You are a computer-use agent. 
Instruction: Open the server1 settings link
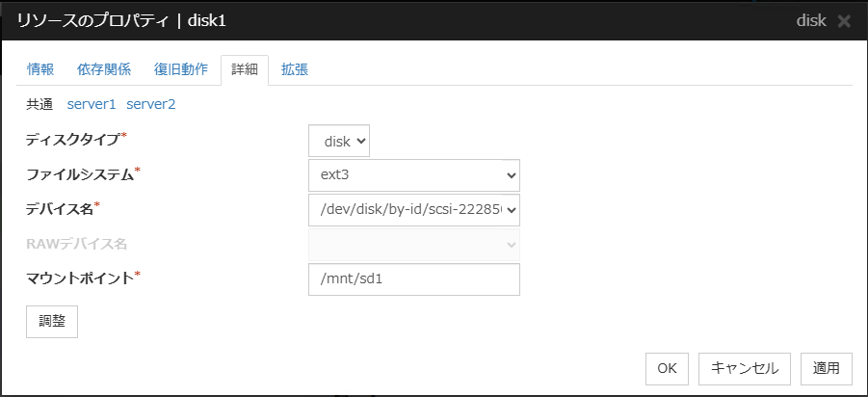point(92,104)
